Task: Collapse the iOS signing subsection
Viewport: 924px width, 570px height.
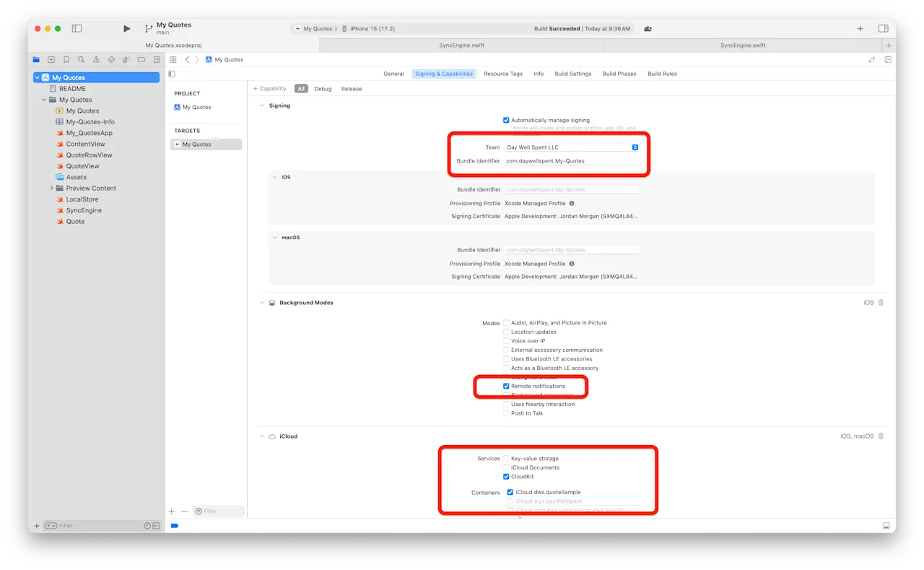Action: (275, 177)
